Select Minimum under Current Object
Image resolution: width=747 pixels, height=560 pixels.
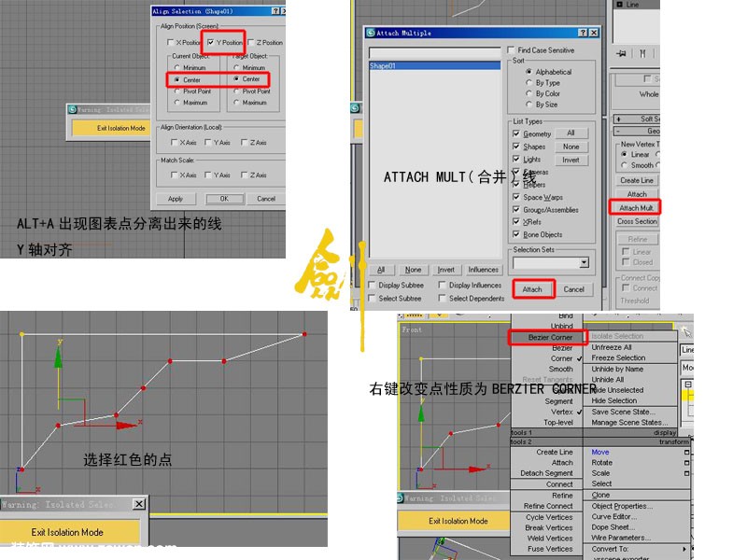point(177,67)
